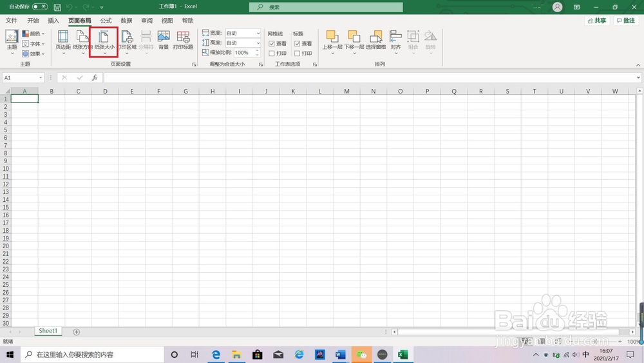The height and width of the screenshot is (363, 644).
Task: Switch to the Insert (插入) tab
Action: coord(53,21)
